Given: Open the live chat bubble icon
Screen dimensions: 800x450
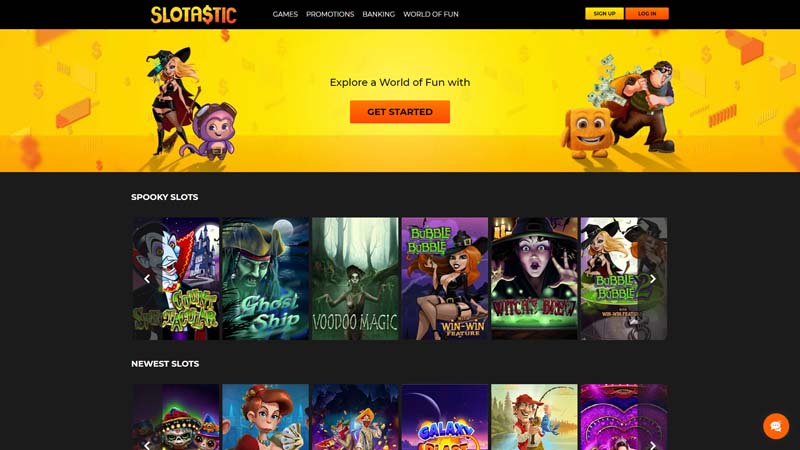Looking at the screenshot, I should point(776,426).
